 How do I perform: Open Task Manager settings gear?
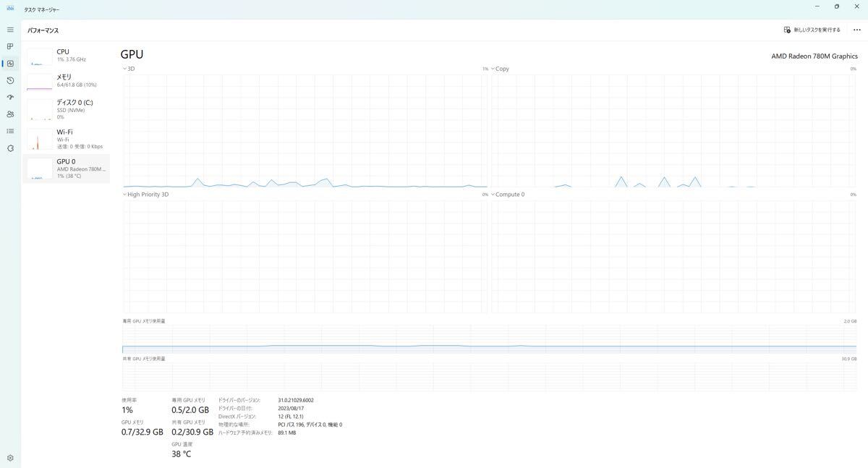click(10, 458)
